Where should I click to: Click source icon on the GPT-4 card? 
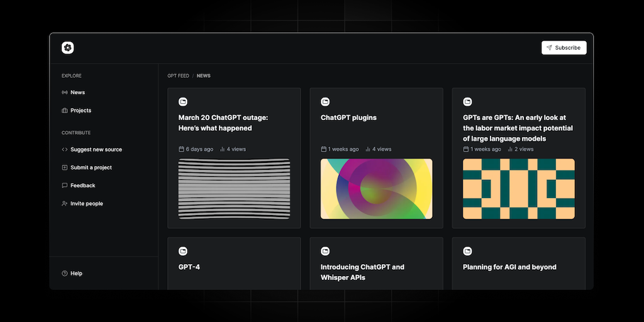(x=183, y=252)
